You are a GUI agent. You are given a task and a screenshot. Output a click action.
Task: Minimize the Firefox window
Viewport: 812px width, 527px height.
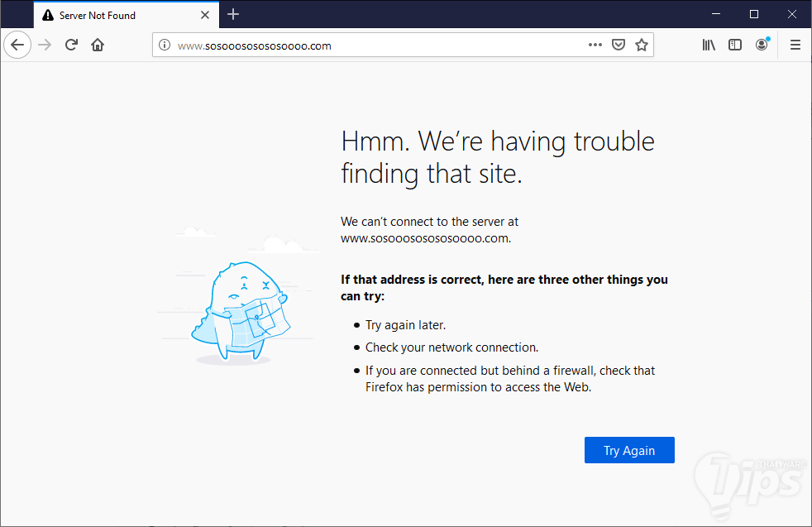click(716, 14)
